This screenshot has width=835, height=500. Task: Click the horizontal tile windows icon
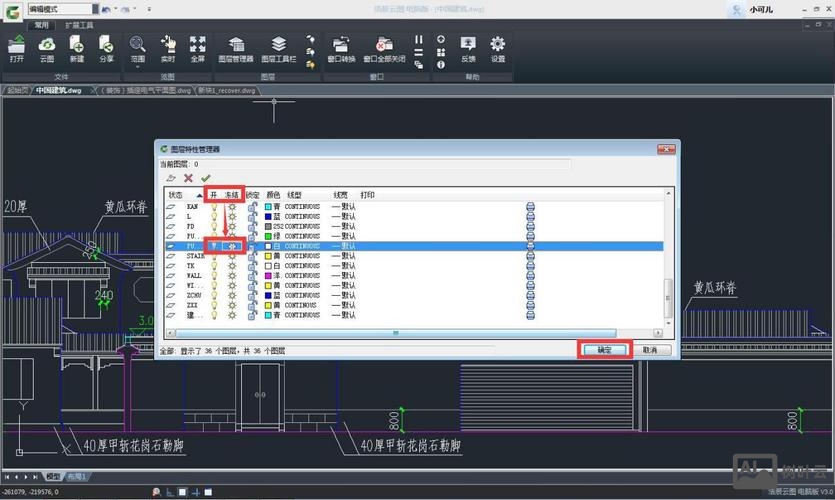419,52
